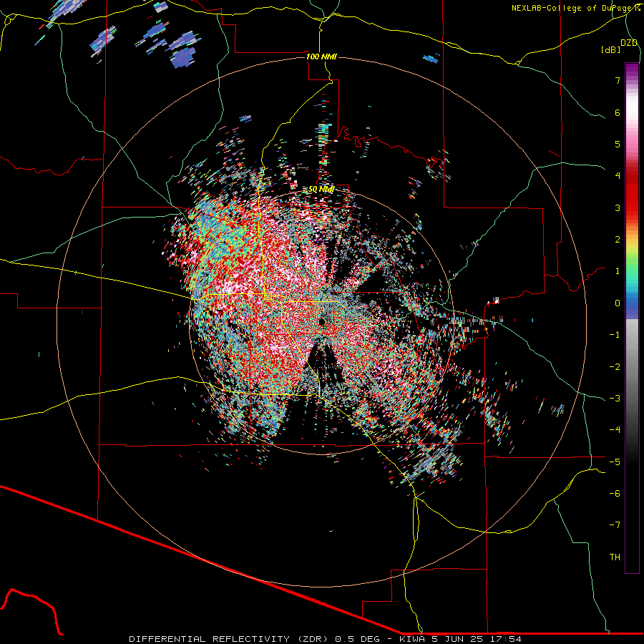Click the 7 dB value on color scale
The width and height of the screenshot is (644, 644).
(618, 80)
